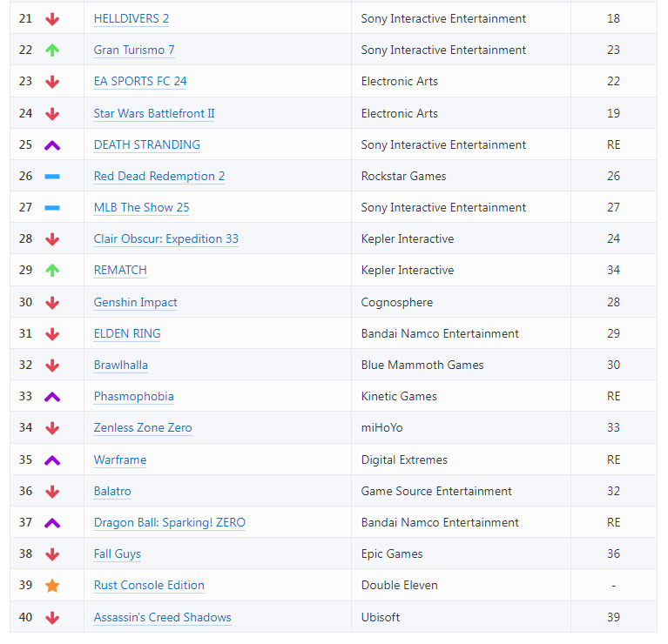The width and height of the screenshot is (668, 644).
Task: Click the red down arrow for Balatro
Action: (x=52, y=492)
